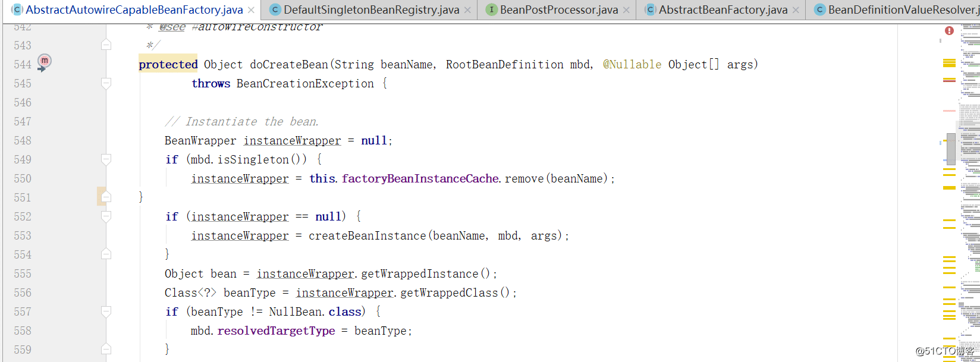Click the editor vertical scrollbar thumb
The height and width of the screenshot is (362, 980).
tap(951, 149)
